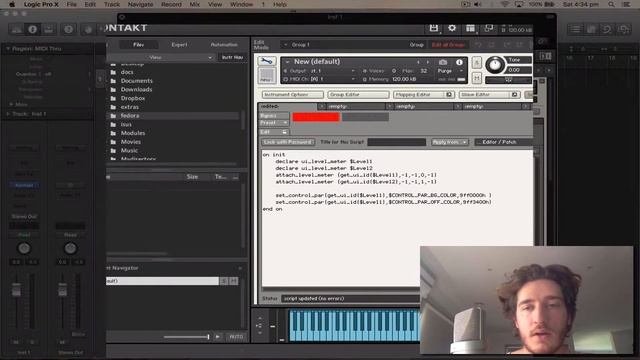Open the Track menu
Screen dimensions: 640x360
click(x=112, y=4)
